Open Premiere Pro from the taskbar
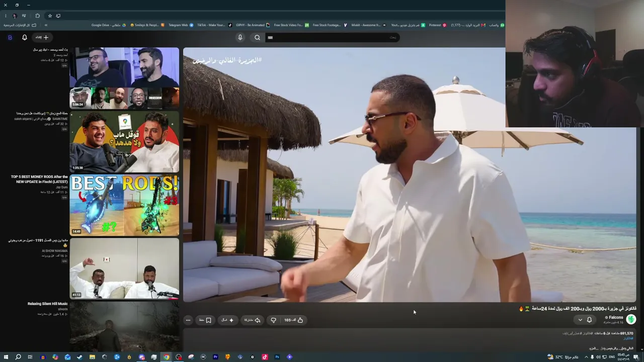 [x=215, y=357]
